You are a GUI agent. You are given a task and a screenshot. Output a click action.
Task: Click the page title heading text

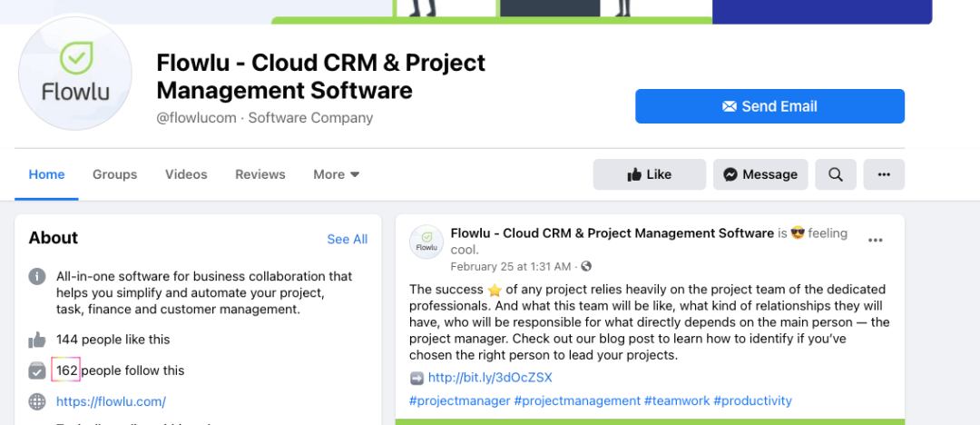pos(320,76)
